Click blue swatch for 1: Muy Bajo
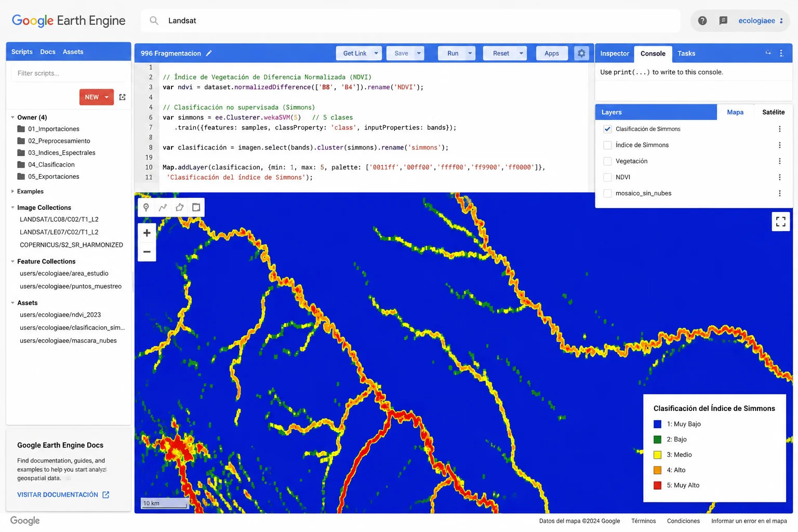798x532 pixels. [x=657, y=424]
